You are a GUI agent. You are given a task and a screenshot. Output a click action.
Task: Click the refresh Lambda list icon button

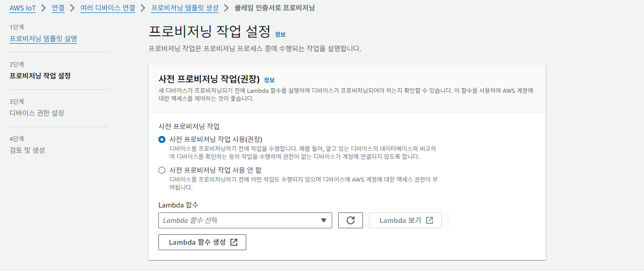point(351,220)
